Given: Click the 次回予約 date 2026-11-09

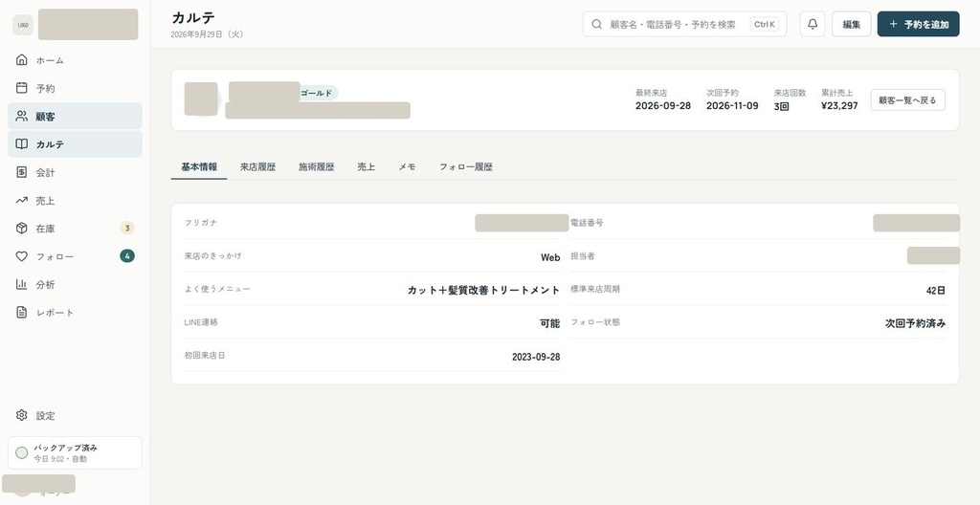Looking at the screenshot, I should click(x=732, y=105).
